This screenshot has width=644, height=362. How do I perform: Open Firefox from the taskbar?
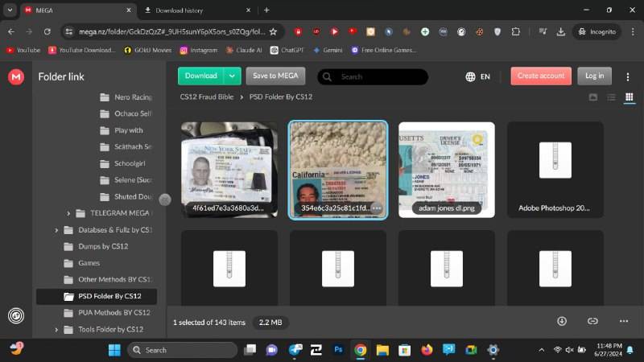[427, 350]
